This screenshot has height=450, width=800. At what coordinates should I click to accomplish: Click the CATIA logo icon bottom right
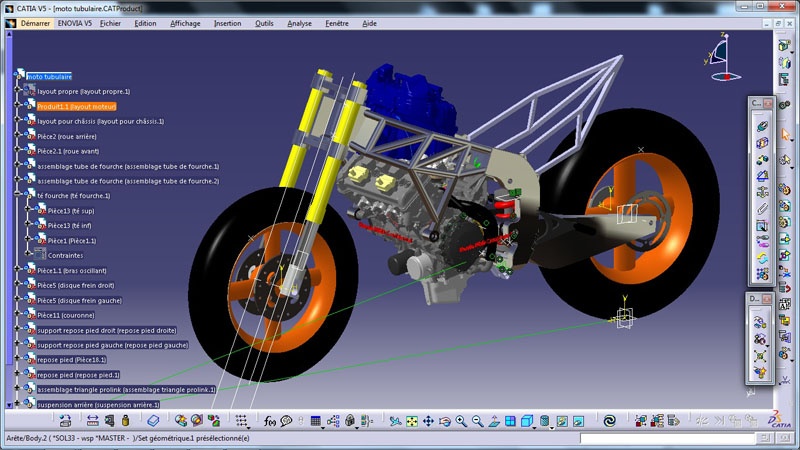781,421
